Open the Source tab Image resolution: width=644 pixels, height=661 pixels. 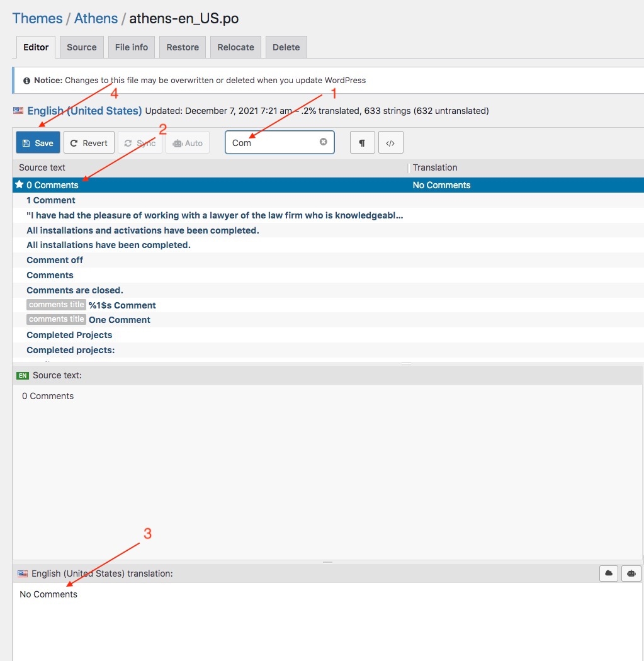82,47
